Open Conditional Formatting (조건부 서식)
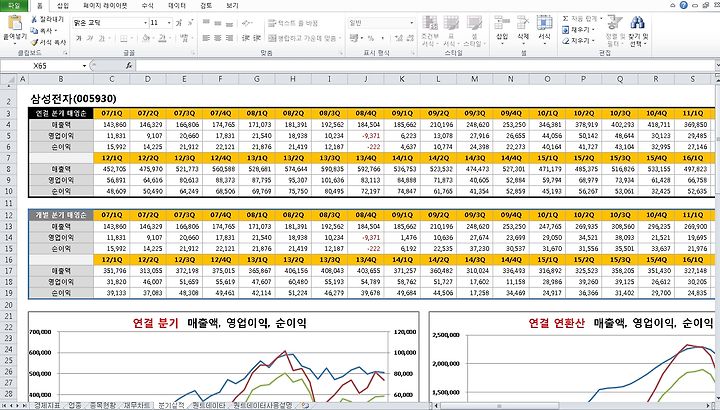 430,31
